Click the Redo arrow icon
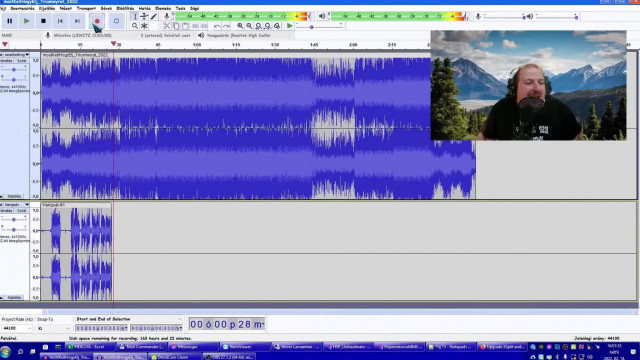 point(227,26)
